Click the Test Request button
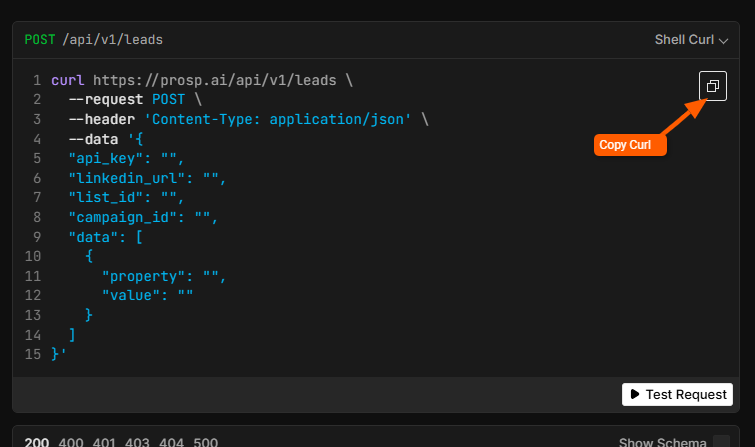Image resolution: width=755 pixels, height=447 pixels. 677,394
